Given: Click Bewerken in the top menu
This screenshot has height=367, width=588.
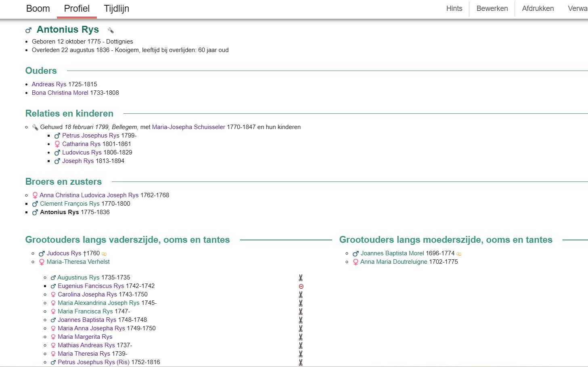Looking at the screenshot, I should [x=492, y=8].
